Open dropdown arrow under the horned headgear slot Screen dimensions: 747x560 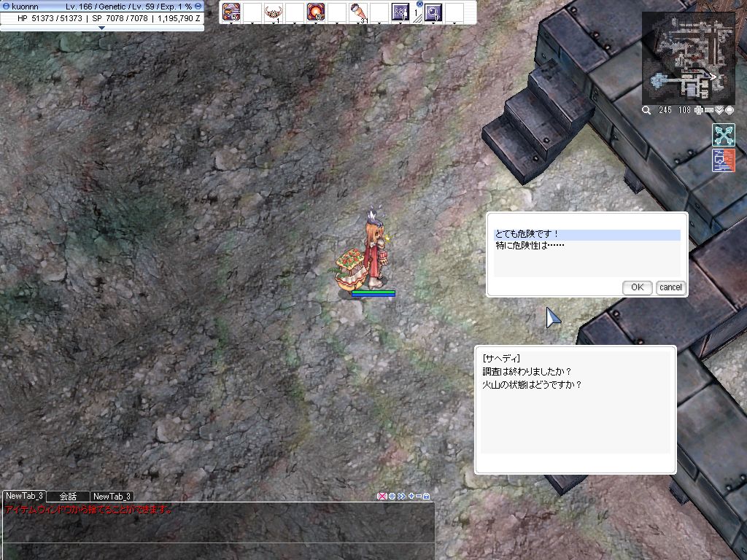pyautogui.click(x=274, y=23)
